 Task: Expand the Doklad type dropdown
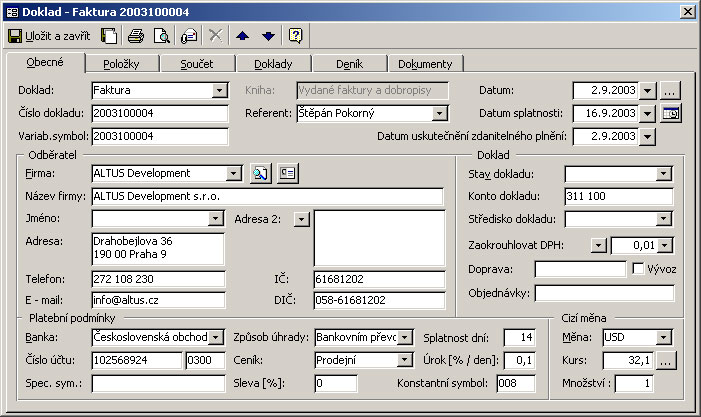click(x=220, y=90)
